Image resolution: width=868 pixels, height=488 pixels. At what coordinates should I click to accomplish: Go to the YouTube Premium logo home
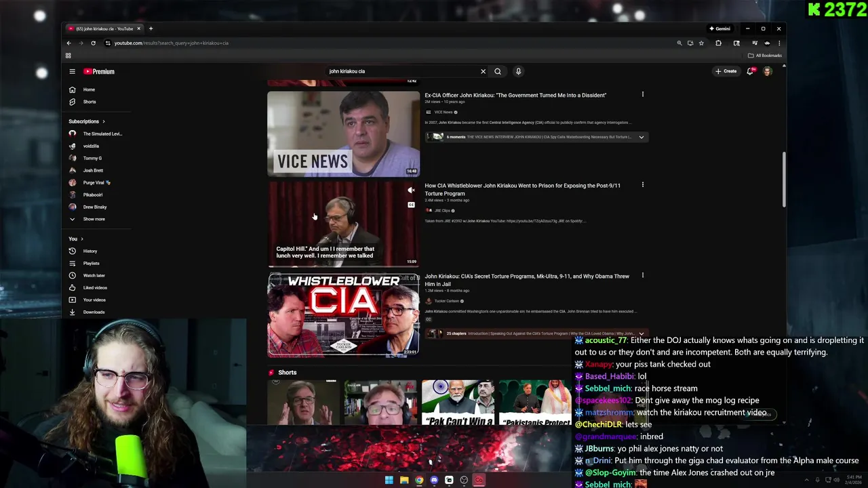click(x=99, y=71)
